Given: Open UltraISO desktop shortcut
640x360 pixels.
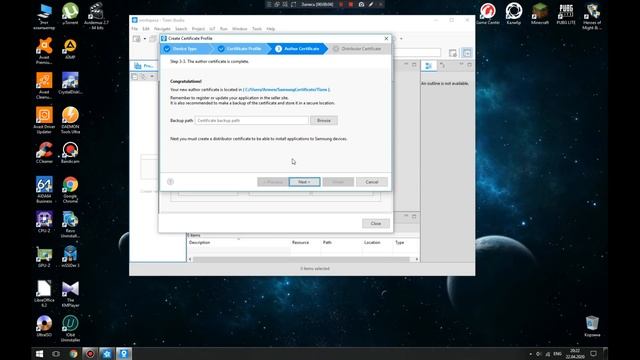Looking at the screenshot, I should point(44,326).
